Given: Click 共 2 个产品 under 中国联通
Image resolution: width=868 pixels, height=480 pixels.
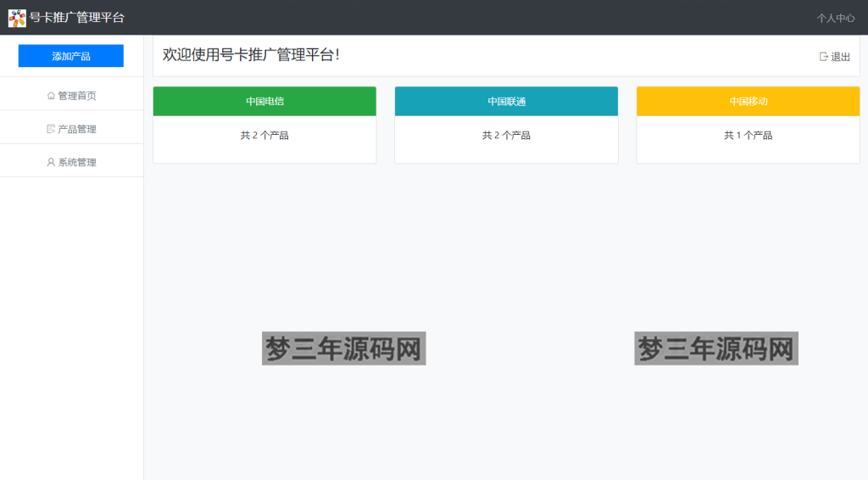Looking at the screenshot, I should (x=506, y=135).
